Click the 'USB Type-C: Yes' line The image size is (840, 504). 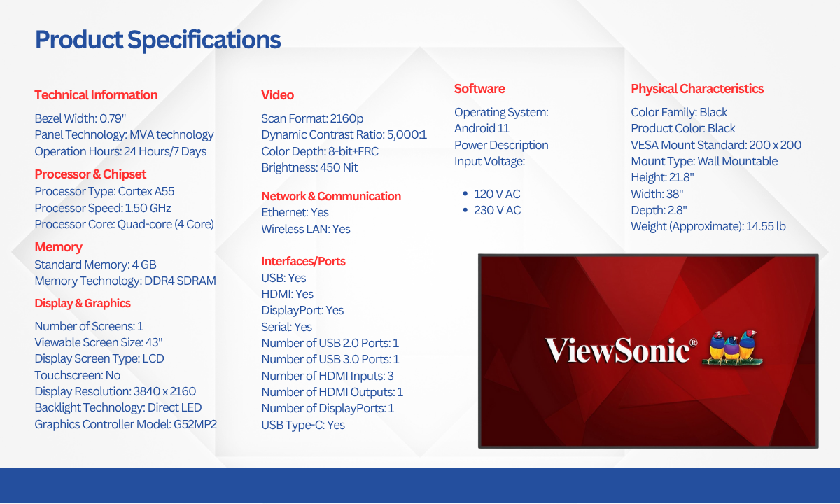tap(303, 425)
